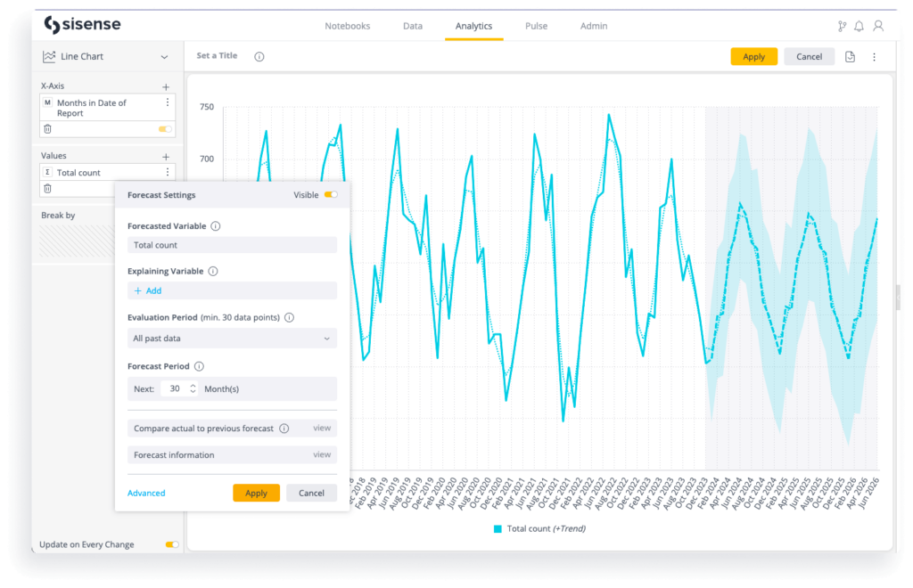Image resolution: width=913 pixels, height=588 pixels.
Task: Add a new X-Axis field with plus icon
Action: coord(166,86)
